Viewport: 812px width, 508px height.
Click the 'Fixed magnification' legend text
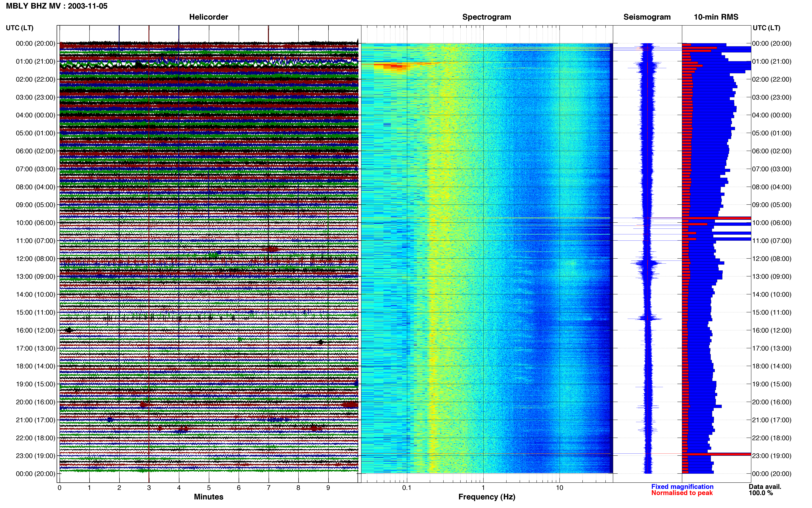click(x=682, y=486)
